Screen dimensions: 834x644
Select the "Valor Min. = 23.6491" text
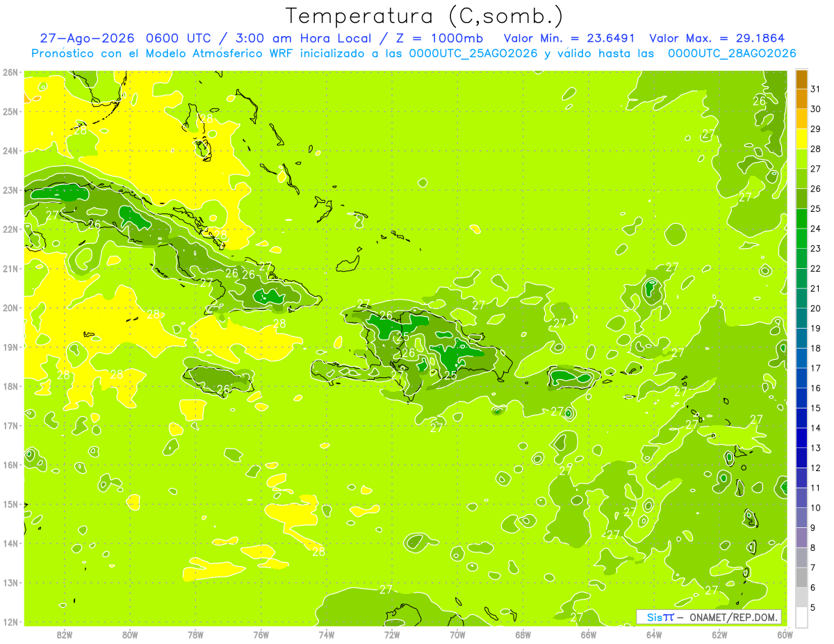pos(568,38)
